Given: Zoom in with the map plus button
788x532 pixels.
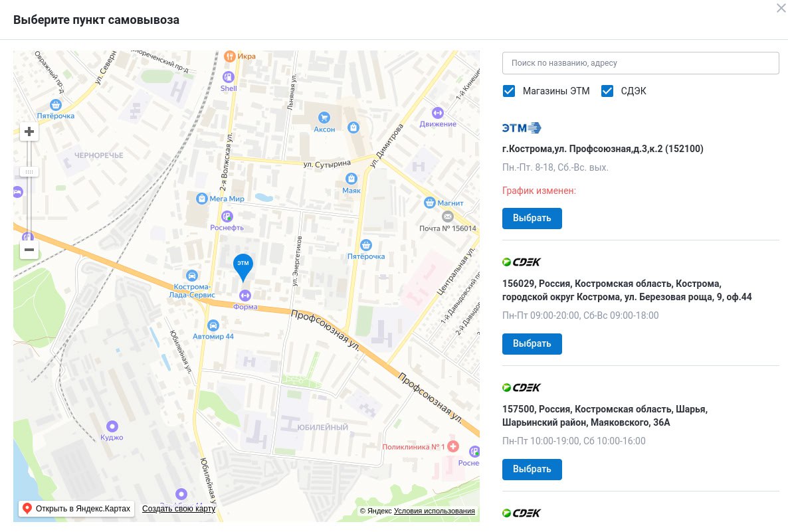Looking at the screenshot, I should tap(29, 132).
